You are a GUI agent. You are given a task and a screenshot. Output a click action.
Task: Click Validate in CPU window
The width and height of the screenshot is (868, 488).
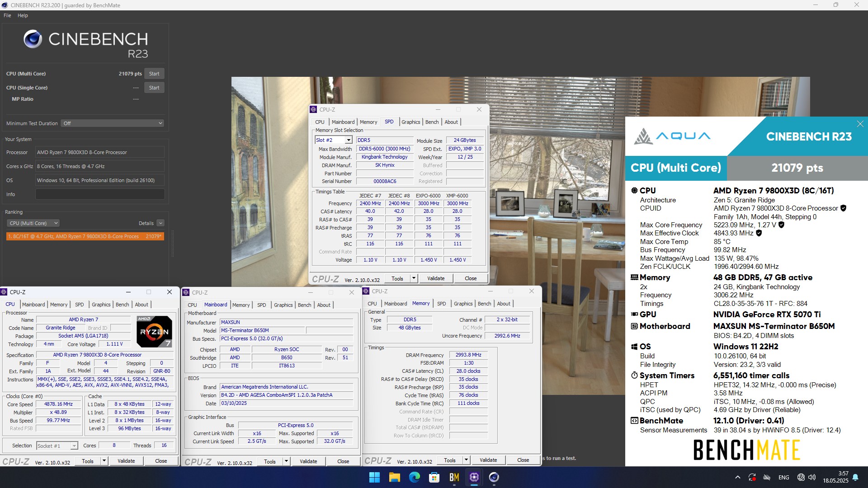(126, 461)
